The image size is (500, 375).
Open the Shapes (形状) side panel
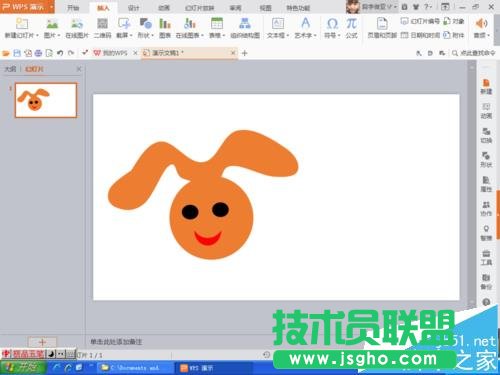(x=486, y=160)
